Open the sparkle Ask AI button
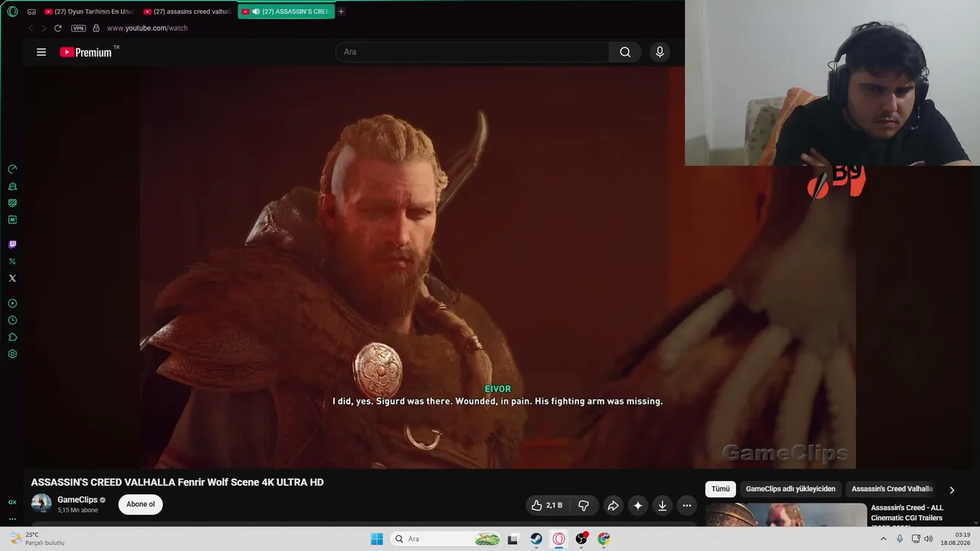This screenshot has height=551, width=980. coord(638,505)
